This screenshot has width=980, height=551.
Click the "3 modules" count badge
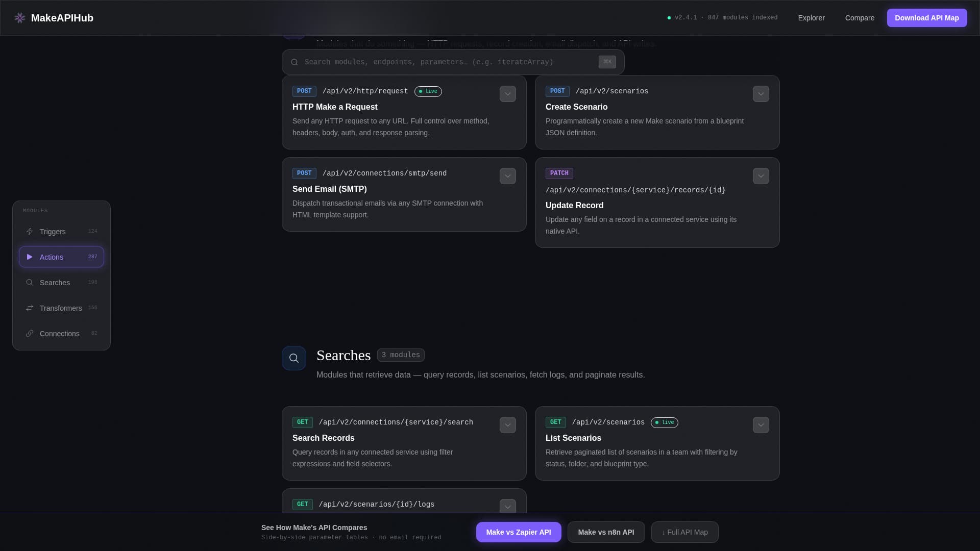tap(401, 355)
